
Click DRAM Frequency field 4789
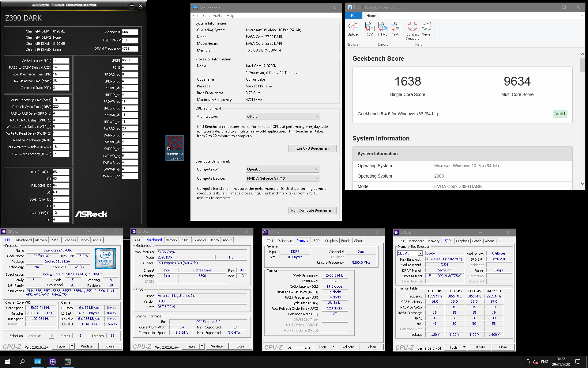coord(130,49)
